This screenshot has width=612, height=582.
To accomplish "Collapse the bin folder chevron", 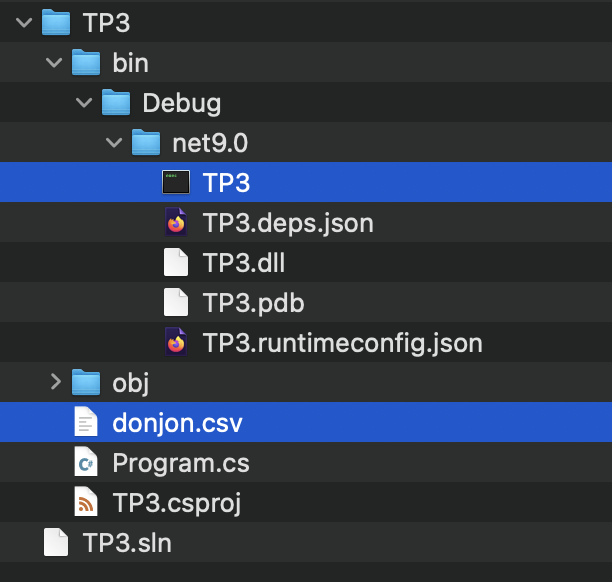I will click(x=54, y=63).
